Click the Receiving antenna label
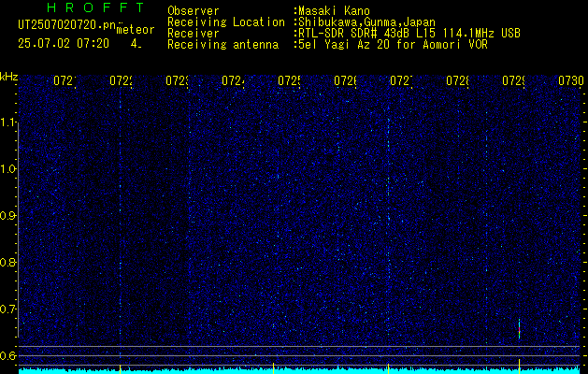The width and height of the screenshot is (588, 374). pos(222,45)
